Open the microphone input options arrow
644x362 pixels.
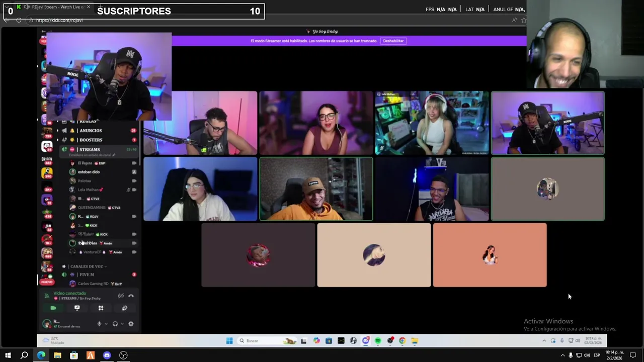pos(106,324)
